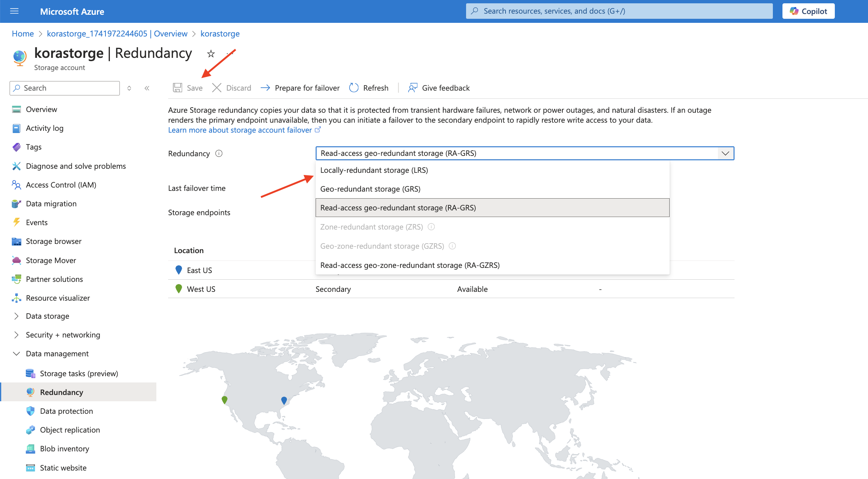Viewport: 868px width, 479px height.
Task: Click the external link icon after Learn more
Action: (x=318, y=130)
